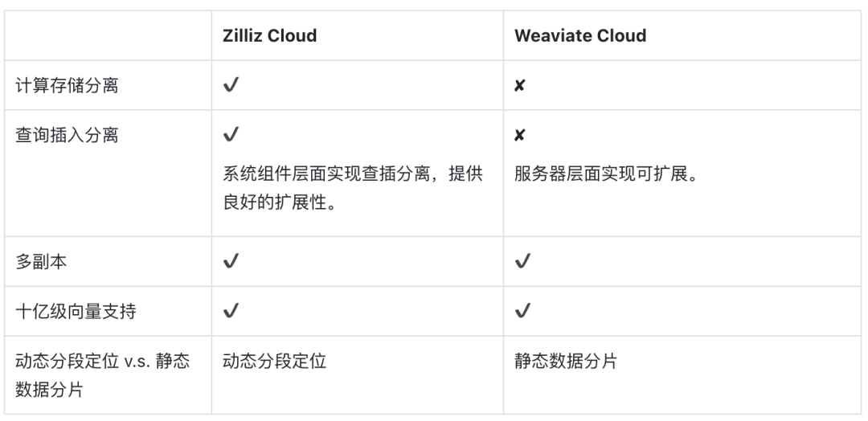Click the Weaviate Cloud cross for 计算存储分离
The width and height of the screenshot is (868, 421).
point(520,85)
